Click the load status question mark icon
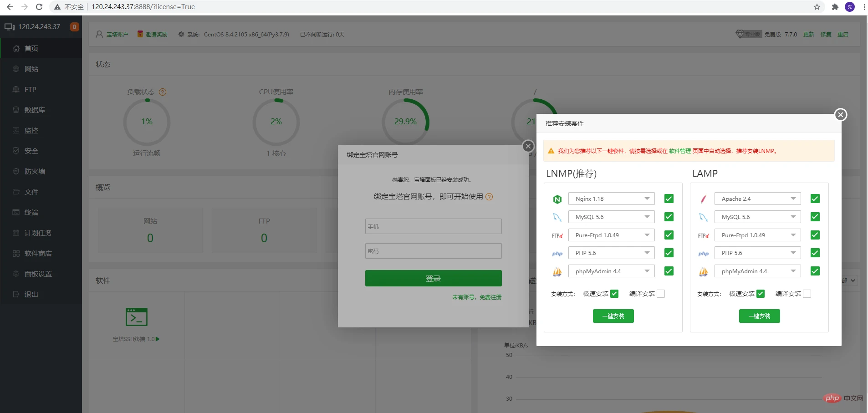This screenshot has width=868, height=413. click(163, 92)
